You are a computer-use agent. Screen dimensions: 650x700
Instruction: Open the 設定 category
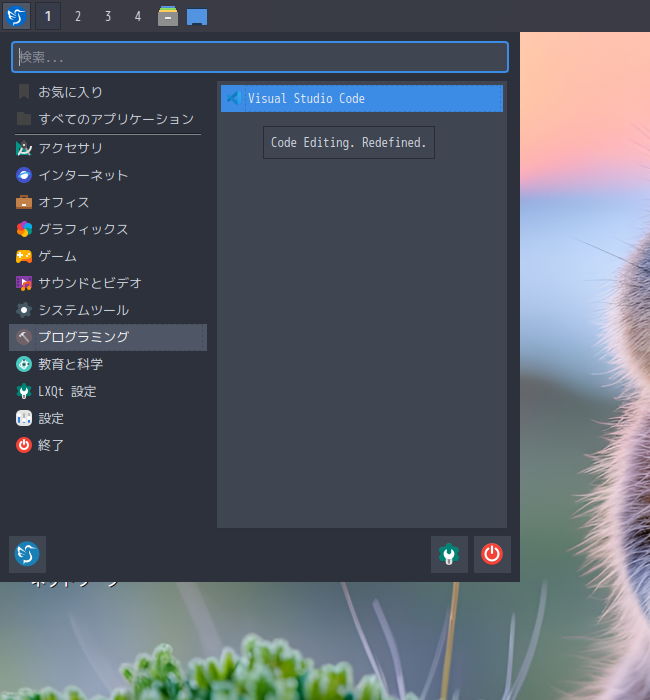[x=108, y=418]
